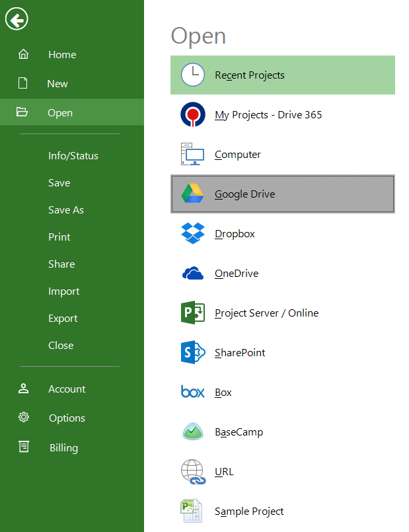Open Options label in sidebar

pyautogui.click(x=67, y=418)
